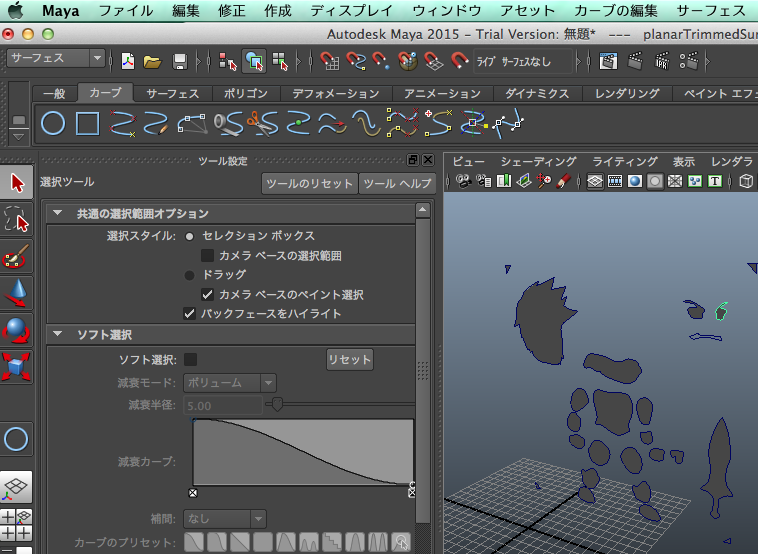
Task: Uncheck カメラ ベースのペイント選択 checkbox
Action: pyautogui.click(x=207, y=294)
